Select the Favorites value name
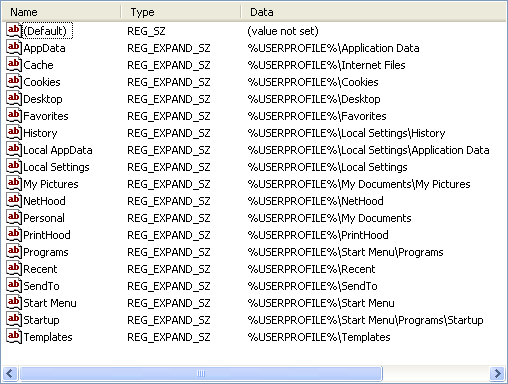Screen dimensions: 508x384 46,116
